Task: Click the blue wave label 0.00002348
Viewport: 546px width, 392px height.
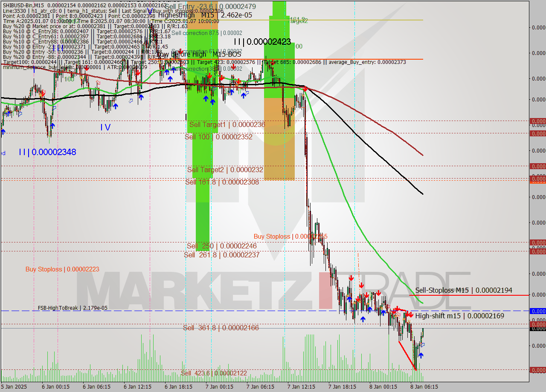Action: [47, 152]
